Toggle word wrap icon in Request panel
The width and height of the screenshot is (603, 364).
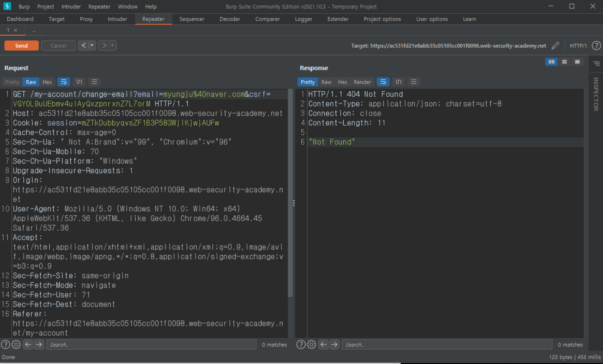click(x=64, y=82)
